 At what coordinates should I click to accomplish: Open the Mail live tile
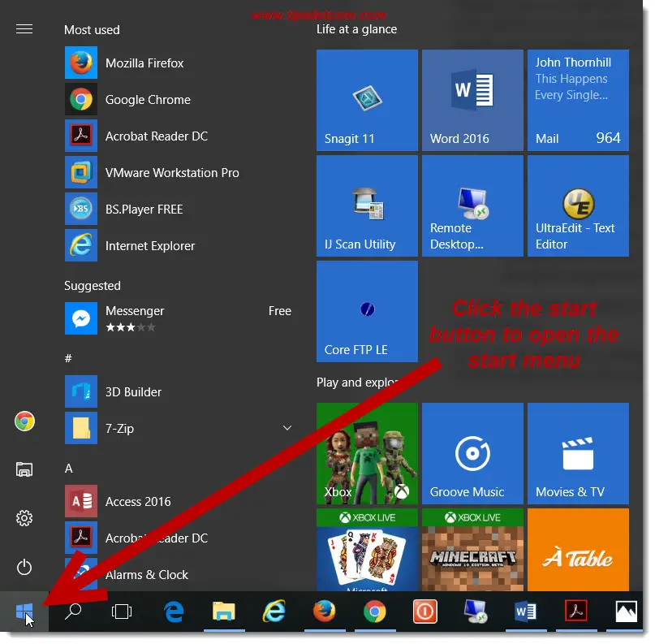[x=578, y=101]
